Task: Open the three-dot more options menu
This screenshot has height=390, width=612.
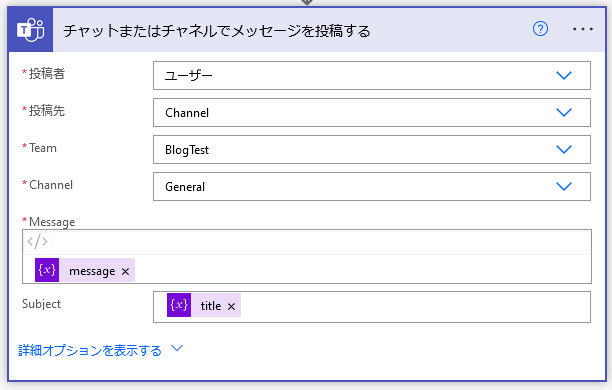Action: [583, 29]
